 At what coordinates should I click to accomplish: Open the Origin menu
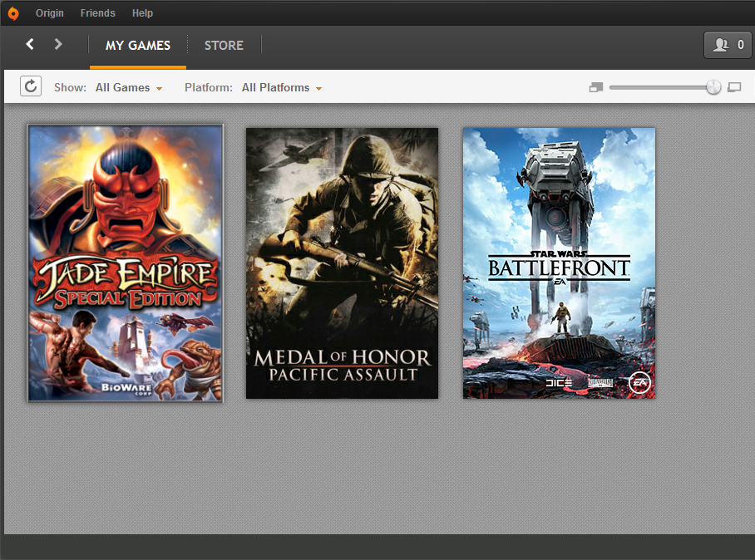click(x=50, y=13)
